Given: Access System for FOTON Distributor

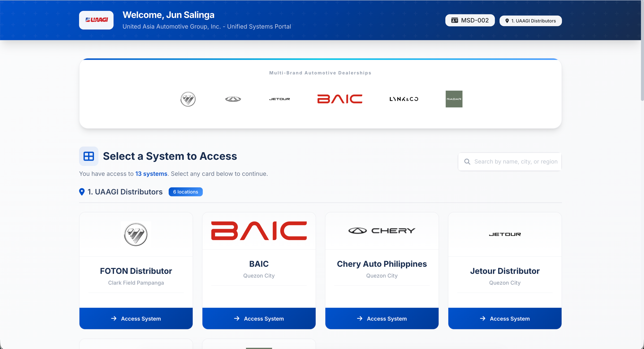Looking at the screenshot, I should point(136,318).
